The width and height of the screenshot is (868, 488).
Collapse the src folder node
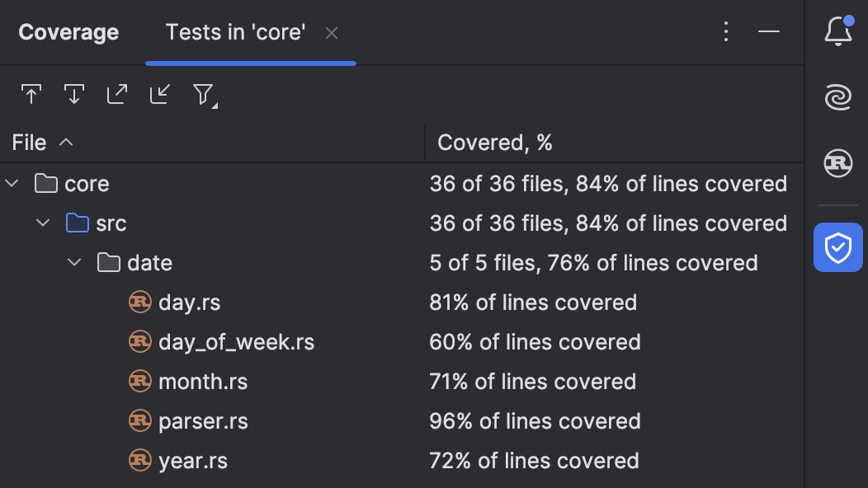(43, 223)
